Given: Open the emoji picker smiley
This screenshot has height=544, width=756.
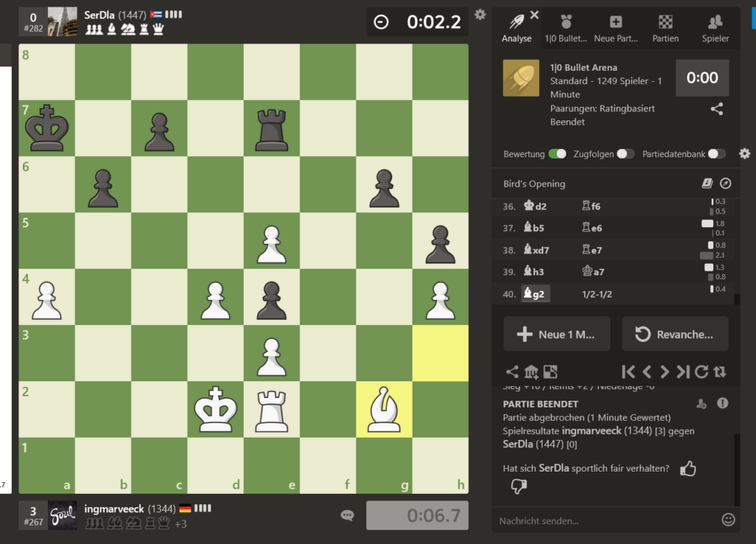Looking at the screenshot, I should click(728, 520).
